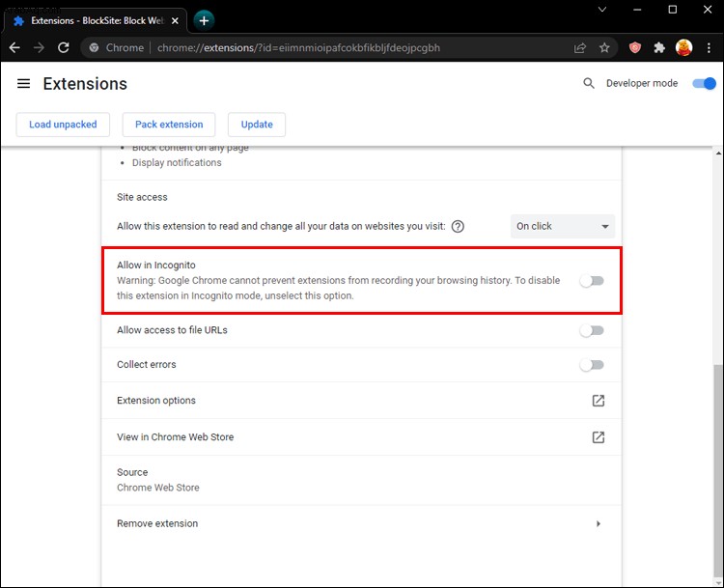Open the share page icon in the address bar
724x588 pixels.
tap(580, 47)
